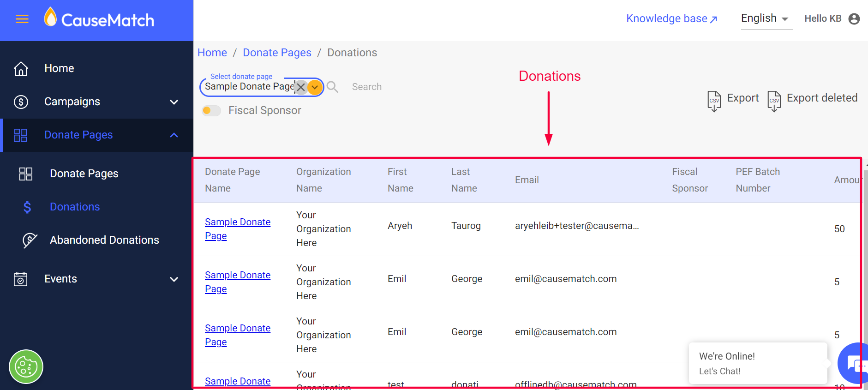This screenshot has height=390, width=868.
Task: Open Sample Donate Page link in first Emil row
Action: click(238, 282)
